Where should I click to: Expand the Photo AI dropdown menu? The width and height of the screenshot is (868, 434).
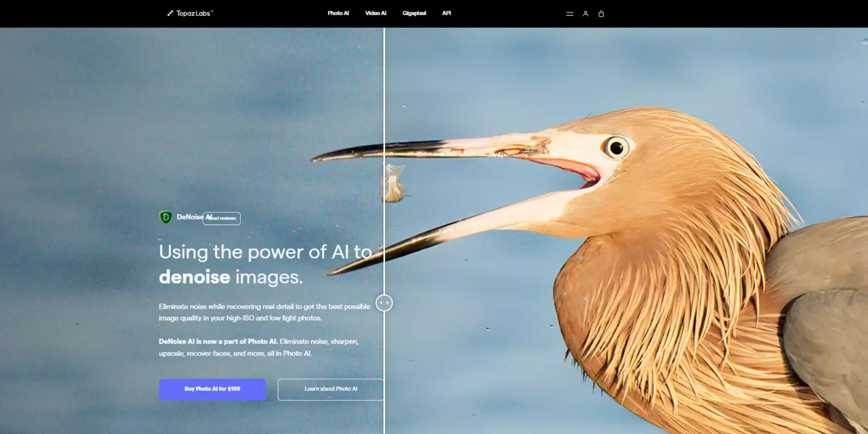(x=338, y=13)
